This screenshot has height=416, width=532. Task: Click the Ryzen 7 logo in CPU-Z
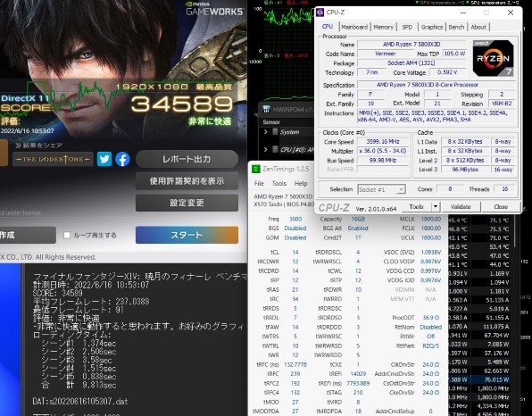click(493, 58)
